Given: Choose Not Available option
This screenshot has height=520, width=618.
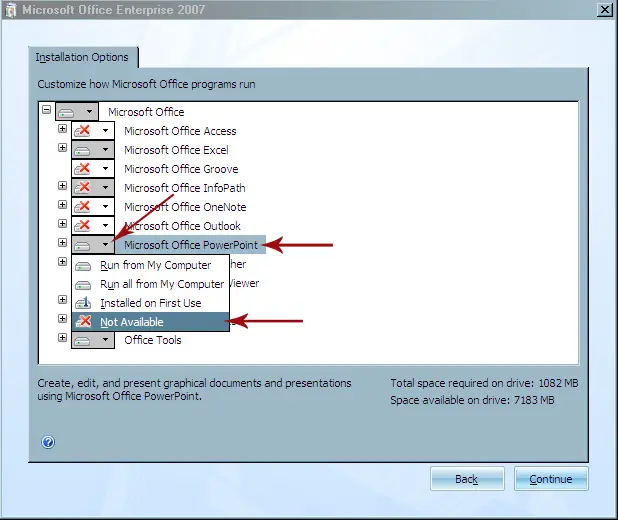Looking at the screenshot, I should 150,322.
